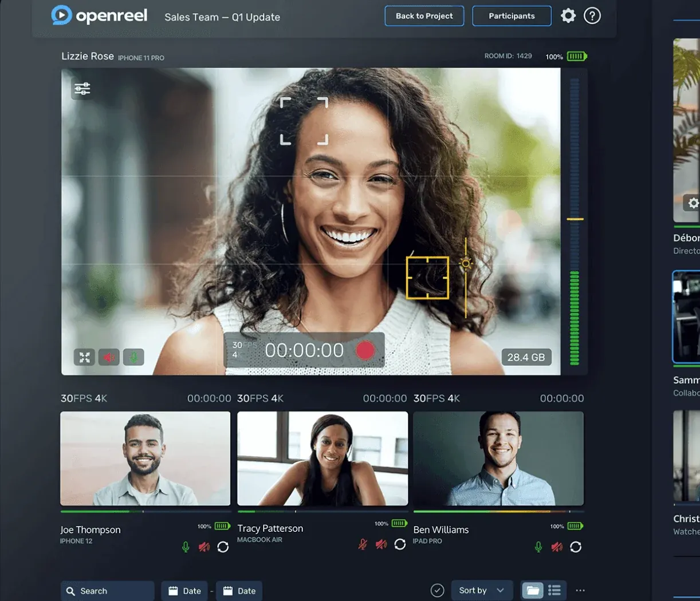Select Joe Thompson's video thumbnail

(145, 458)
